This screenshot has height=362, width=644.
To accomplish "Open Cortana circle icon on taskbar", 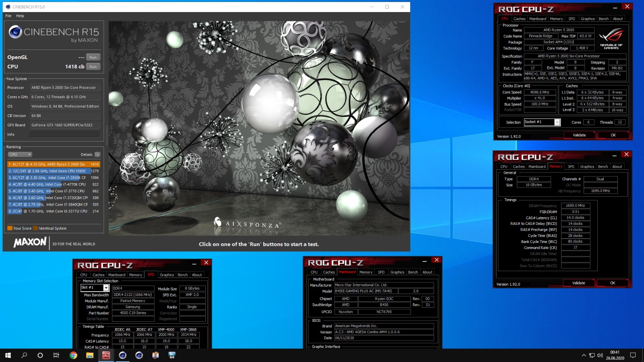I will click(x=40, y=355).
